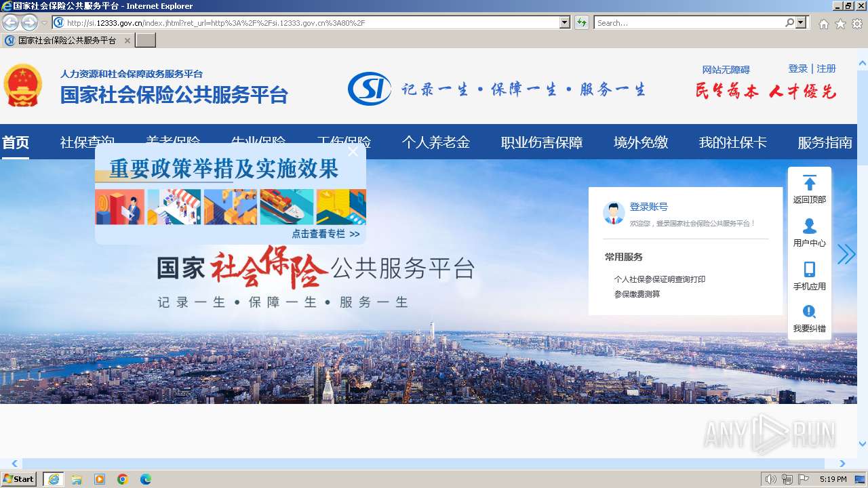Click the horizontal scrollbar left arrow
Screen dimensions: 868x488
(15, 464)
